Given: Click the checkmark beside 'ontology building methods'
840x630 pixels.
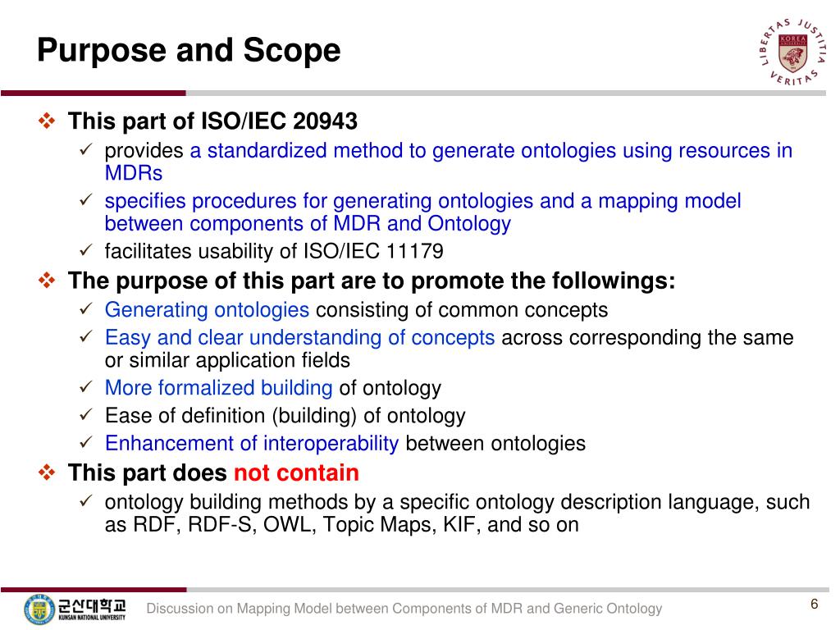Looking at the screenshot, I should pyautogui.click(x=86, y=501).
